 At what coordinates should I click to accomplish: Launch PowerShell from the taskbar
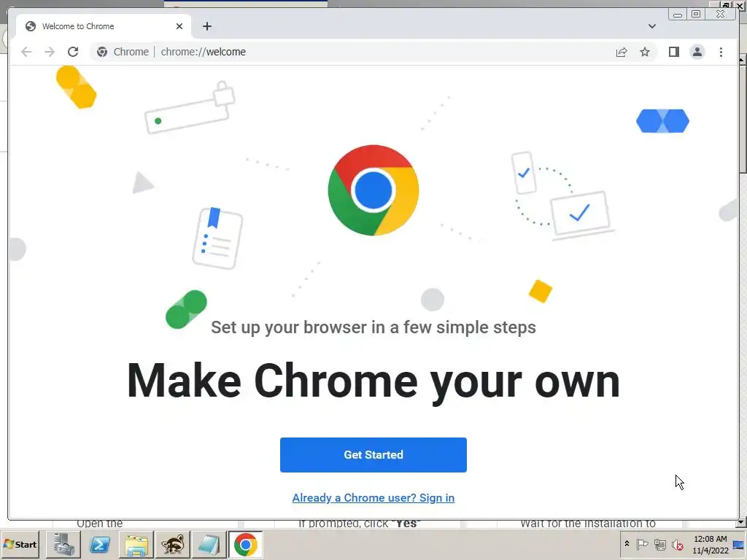100,544
